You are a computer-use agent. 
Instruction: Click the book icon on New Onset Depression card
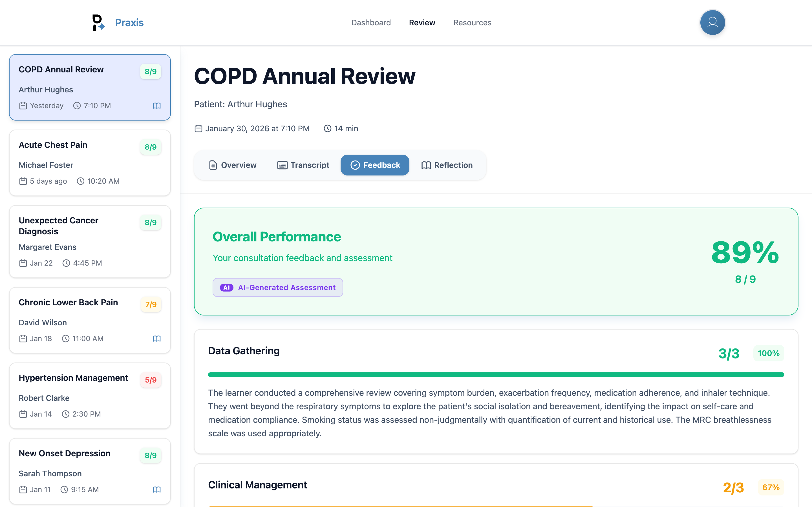[157, 490]
